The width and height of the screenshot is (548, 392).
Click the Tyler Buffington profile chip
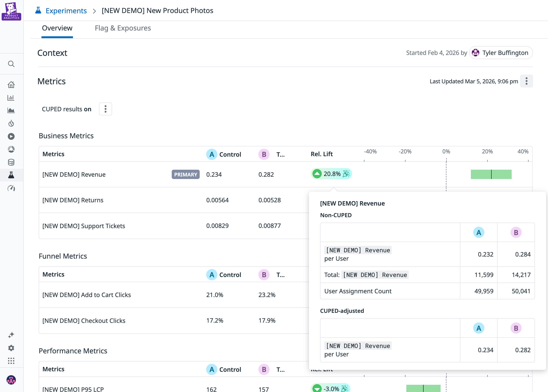(x=501, y=53)
